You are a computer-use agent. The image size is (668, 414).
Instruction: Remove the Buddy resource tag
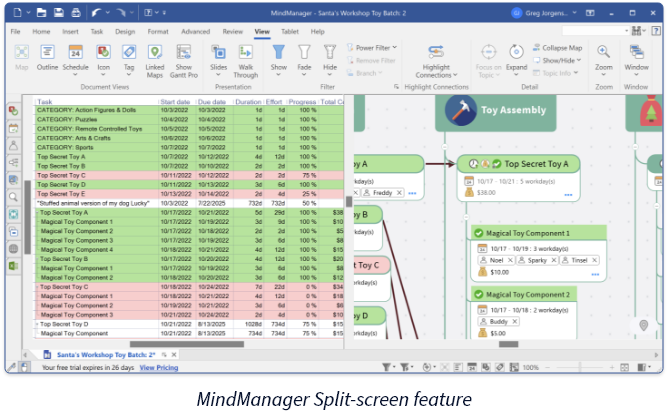[515, 322]
